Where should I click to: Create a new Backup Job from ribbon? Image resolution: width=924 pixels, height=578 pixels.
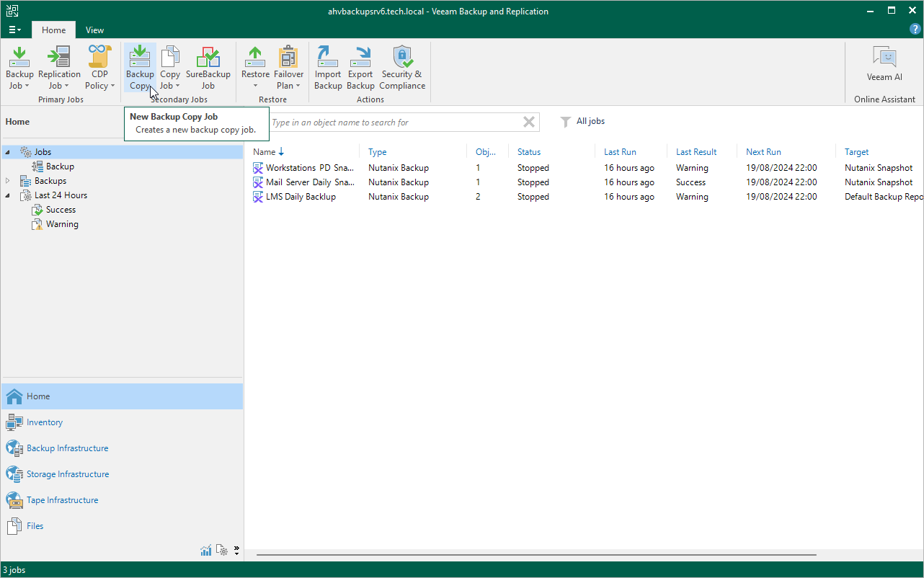(19, 68)
